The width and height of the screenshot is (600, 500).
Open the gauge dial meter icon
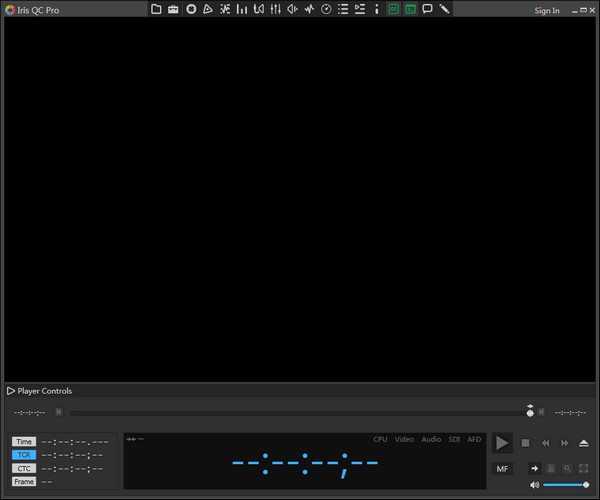click(x=326, y=9)
